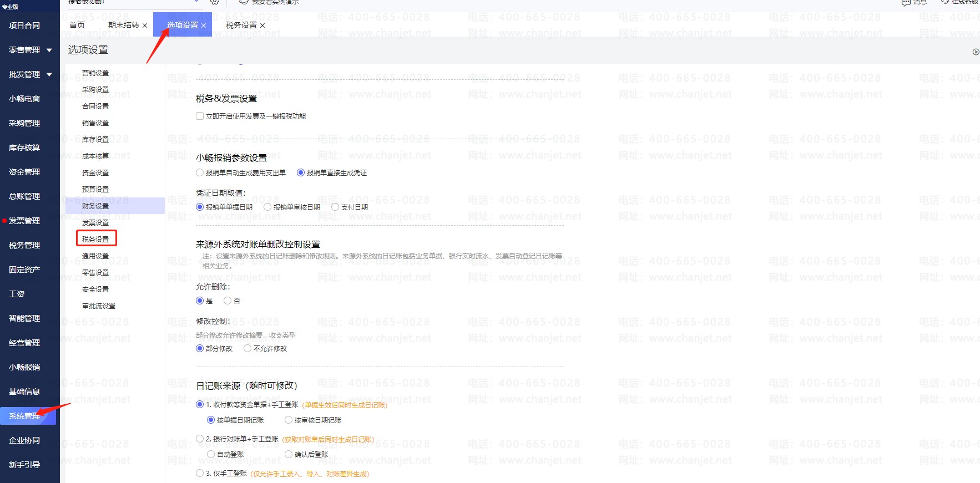This screenshot has width=980, height=483.
Task: Open the 税务设置 tab in tab bar
Action: tap(241, 25)
